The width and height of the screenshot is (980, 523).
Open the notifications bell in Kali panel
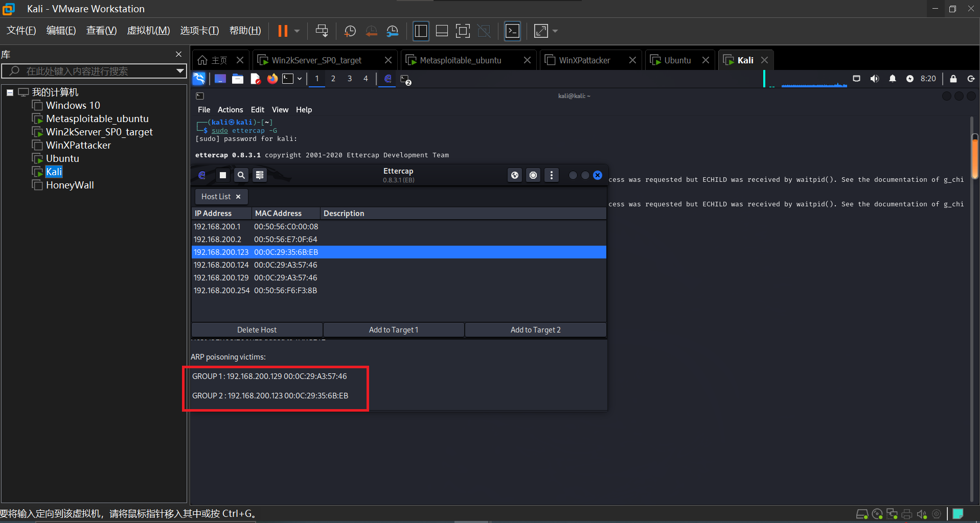tap(893, 79)
